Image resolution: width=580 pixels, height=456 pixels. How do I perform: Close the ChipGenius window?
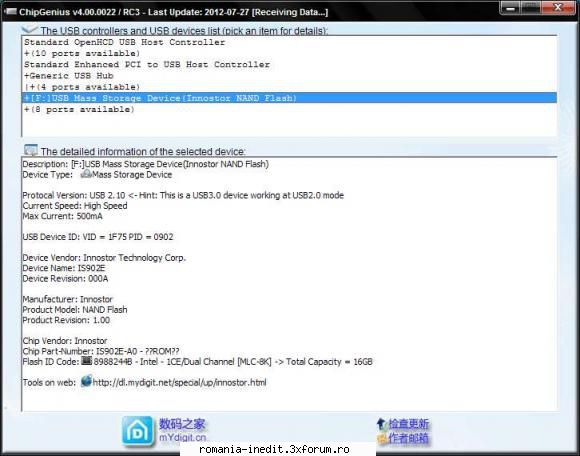tap(558, 8)
